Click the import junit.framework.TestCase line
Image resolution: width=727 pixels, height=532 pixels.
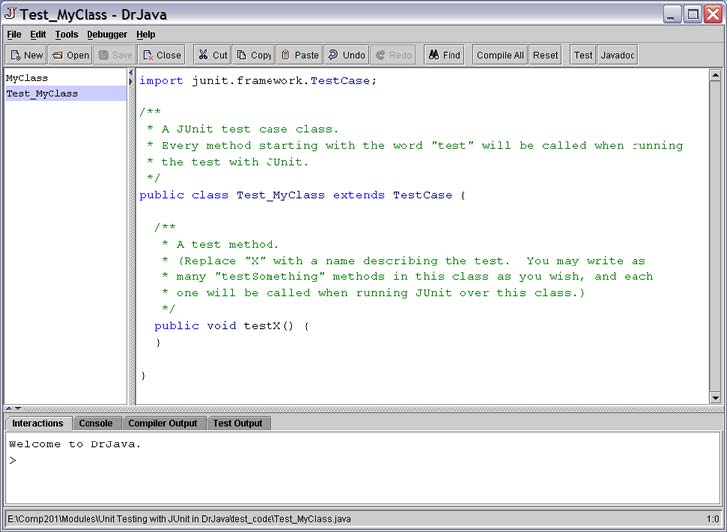258,81
